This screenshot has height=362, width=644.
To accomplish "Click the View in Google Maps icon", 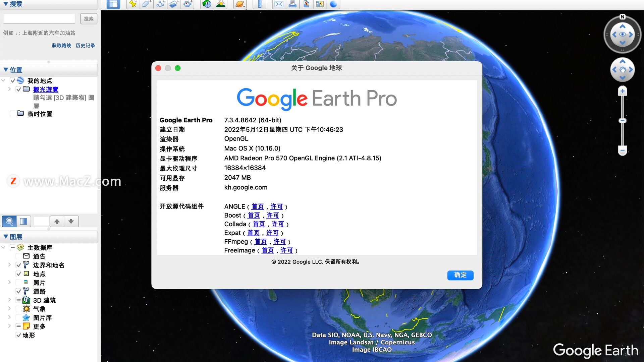I will (320, 4).
